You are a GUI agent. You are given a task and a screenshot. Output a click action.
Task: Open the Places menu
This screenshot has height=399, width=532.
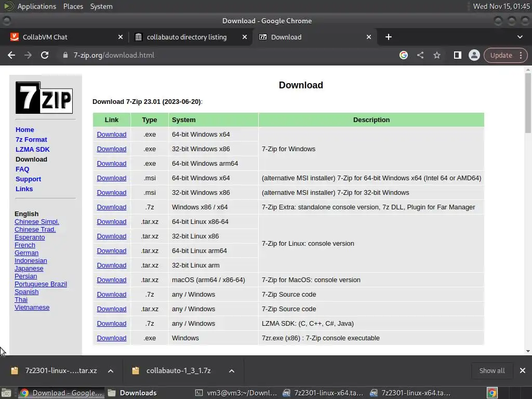[x=73, y=6]
